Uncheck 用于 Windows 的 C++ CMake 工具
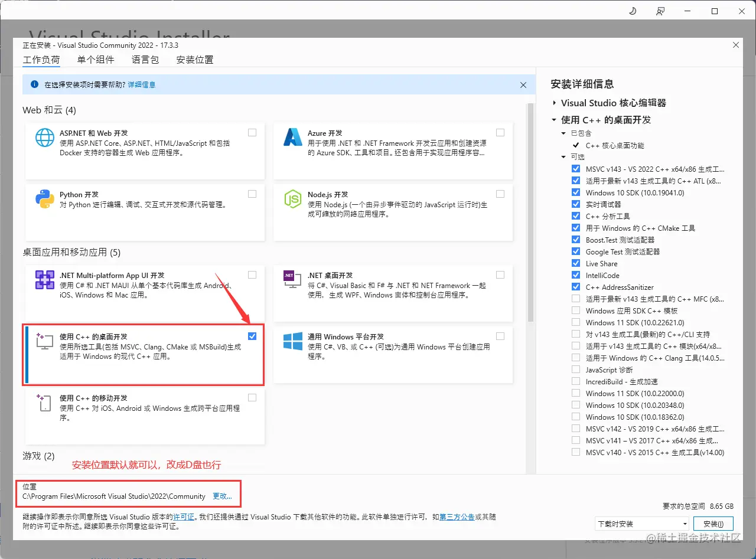Image resolution: width=756 pixels, height=559 pixels. click(576, 228)
